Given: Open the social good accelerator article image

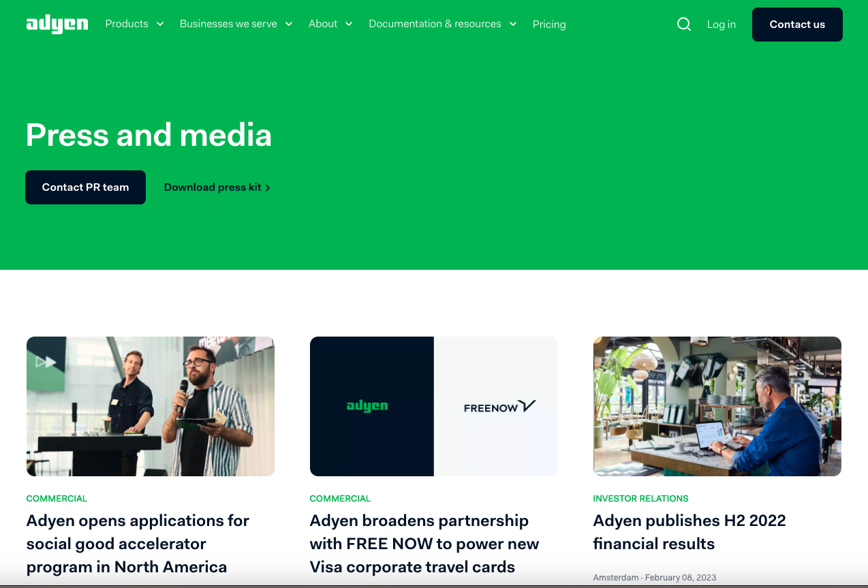Looking at the screenshot, I should click(x=151, y=406).
